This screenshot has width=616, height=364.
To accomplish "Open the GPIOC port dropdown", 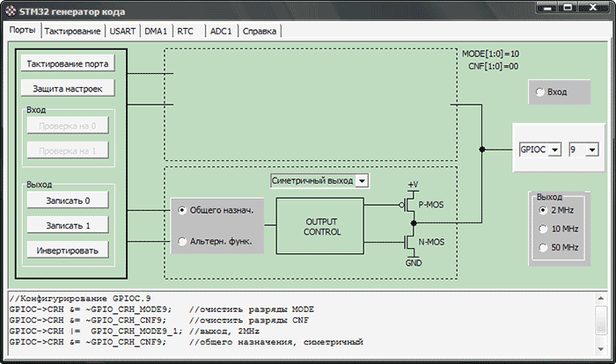I will [554, 149].
